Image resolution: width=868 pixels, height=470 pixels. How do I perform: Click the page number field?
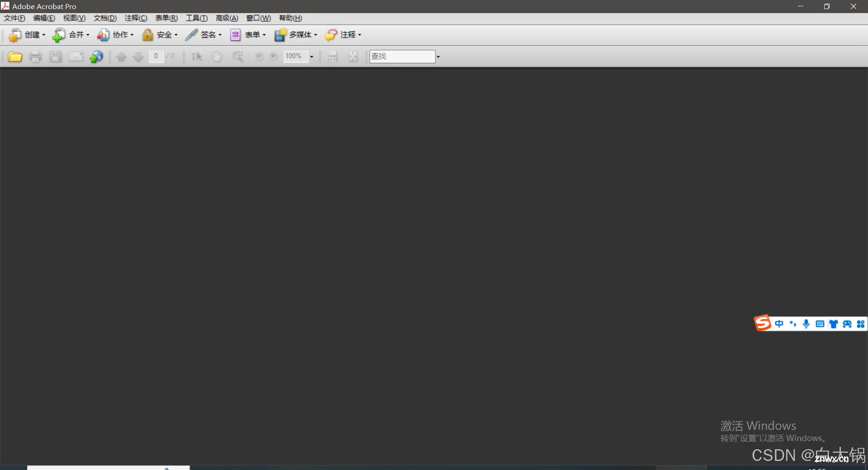(x=156, y=56)
